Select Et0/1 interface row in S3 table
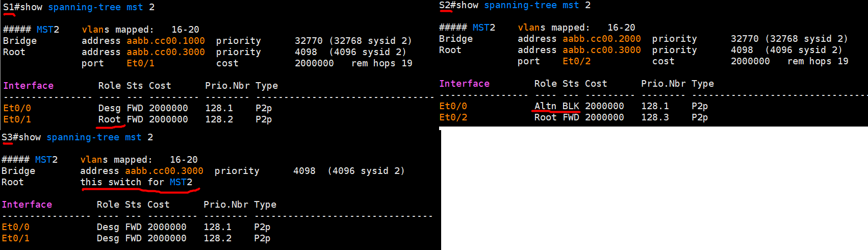The height and width of the screenshot is (250, 868). pyautogui.click(x=16, y=238)
